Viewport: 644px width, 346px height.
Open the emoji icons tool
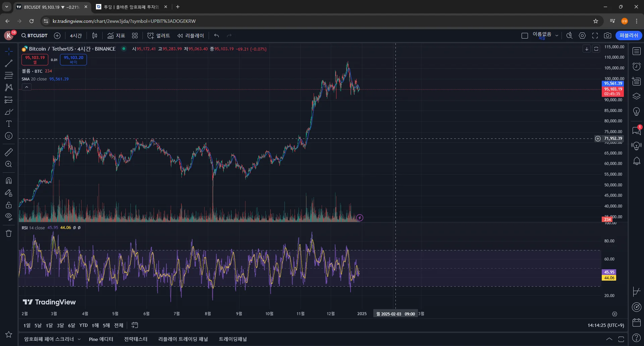coord(9,136)
